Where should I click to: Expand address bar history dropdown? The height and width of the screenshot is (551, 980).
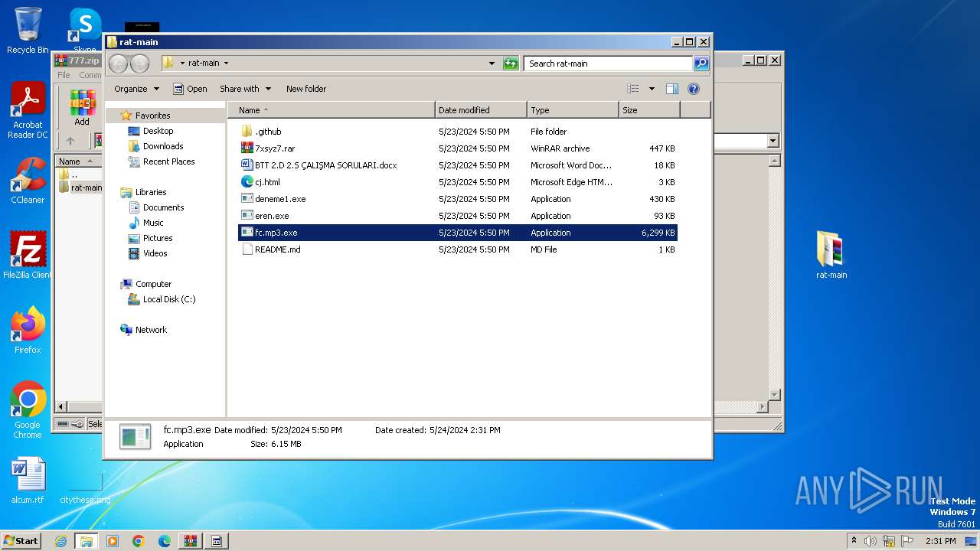[x=492, y=64]
